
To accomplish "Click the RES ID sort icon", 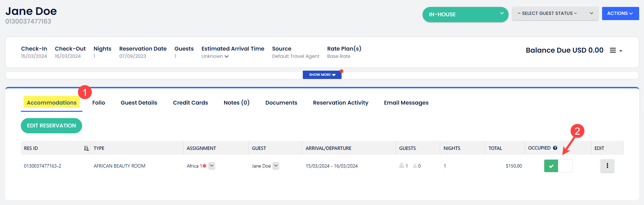I will point(86,148).
